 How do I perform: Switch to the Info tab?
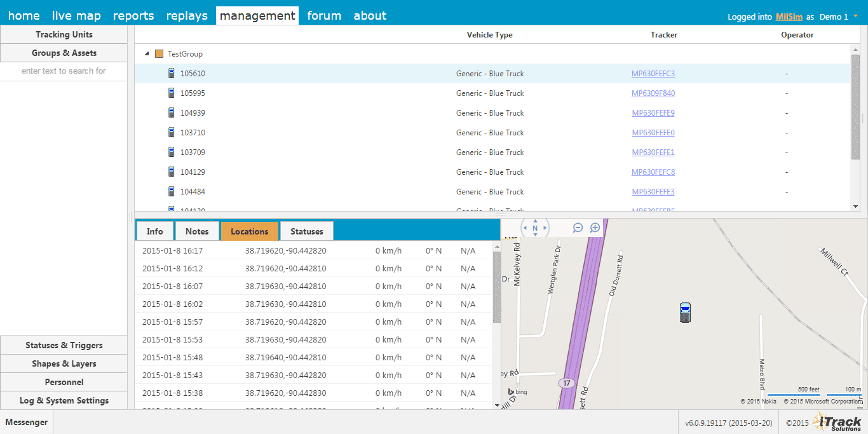155,231
